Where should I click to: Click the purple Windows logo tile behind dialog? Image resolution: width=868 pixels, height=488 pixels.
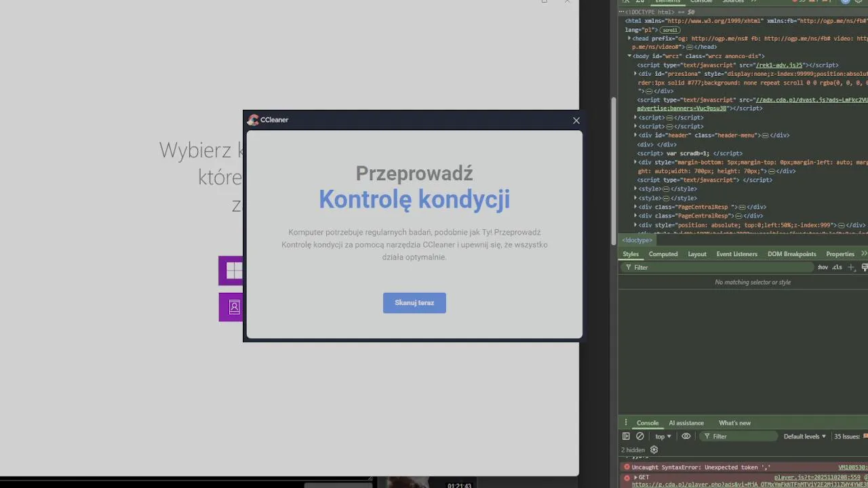[231, 270]
